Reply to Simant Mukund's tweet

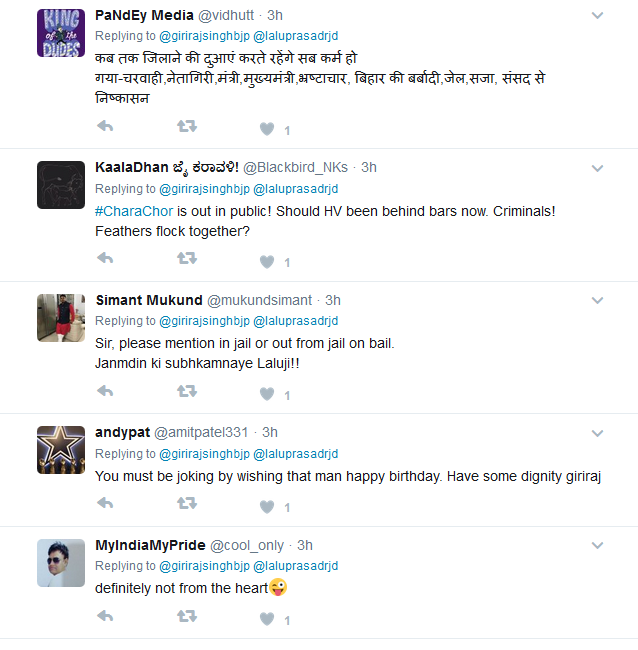click(105, 392)
